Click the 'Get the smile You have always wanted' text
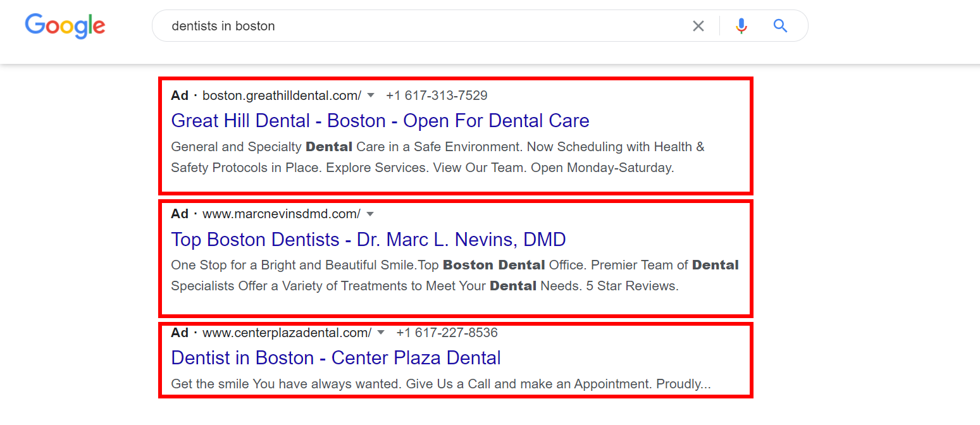Viewport: 980px width, 425px height. click(441, 384)
